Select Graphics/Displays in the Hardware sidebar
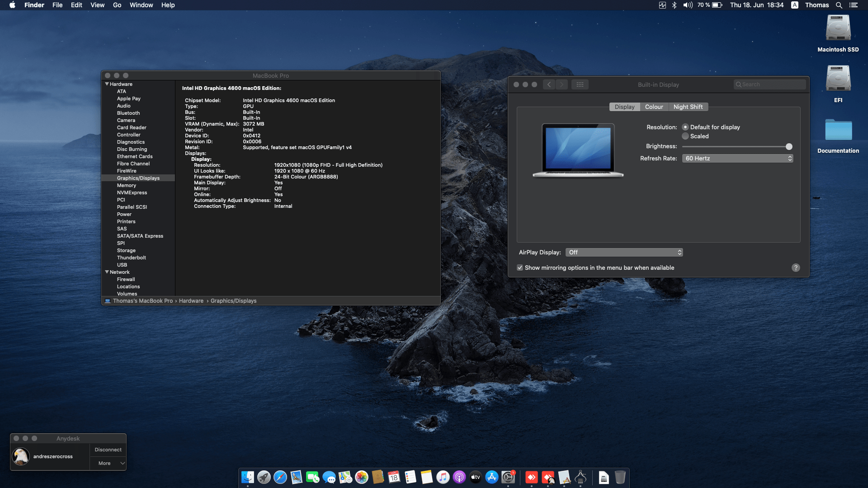The image size is (868, 488). point(138,178)
